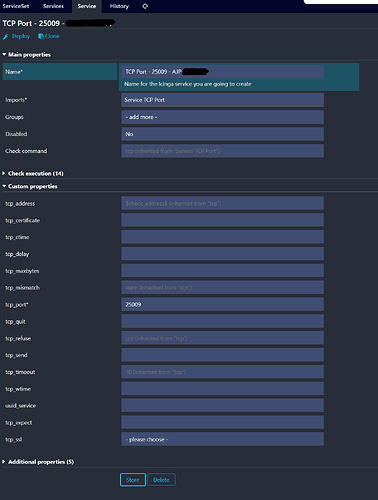The width and height of the screenshot is (378, 500).
Task: Open the Check command dropdown
Action: click(222, 151)
